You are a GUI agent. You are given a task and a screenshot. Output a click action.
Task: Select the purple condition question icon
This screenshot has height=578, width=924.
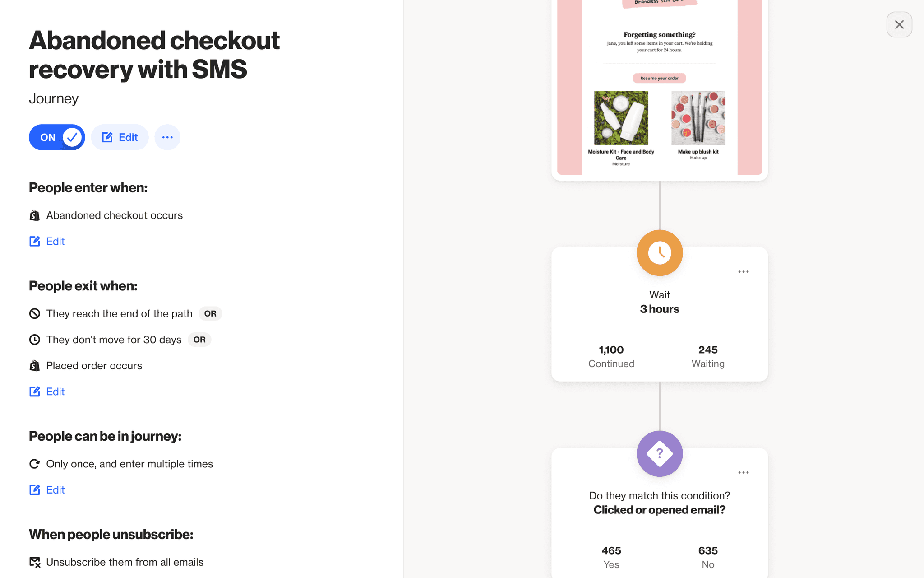[x=659, y=453]
